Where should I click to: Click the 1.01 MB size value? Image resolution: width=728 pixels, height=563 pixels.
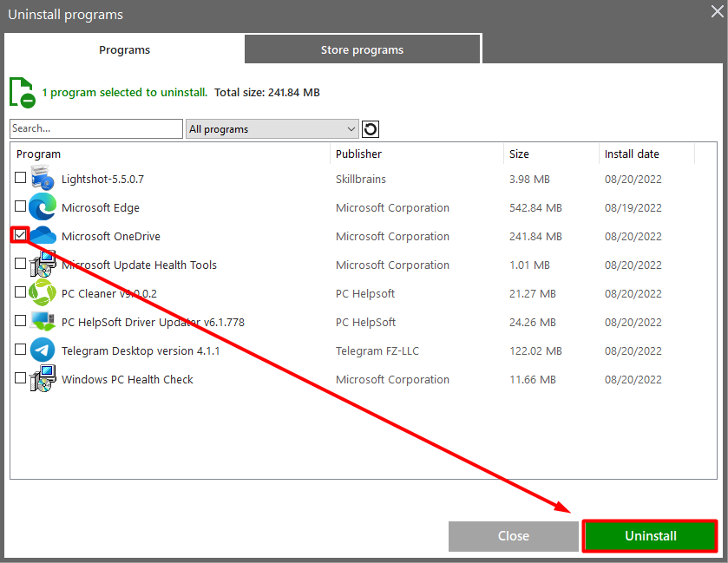pyautogui.click(x=529, y=265)
